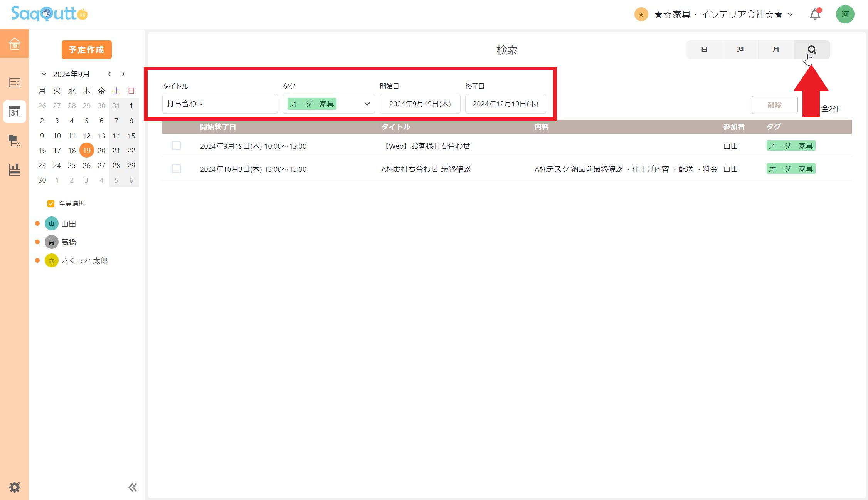
Task: Expand the 2024年9月 month picker chevron
Action: tap(44, 74)
